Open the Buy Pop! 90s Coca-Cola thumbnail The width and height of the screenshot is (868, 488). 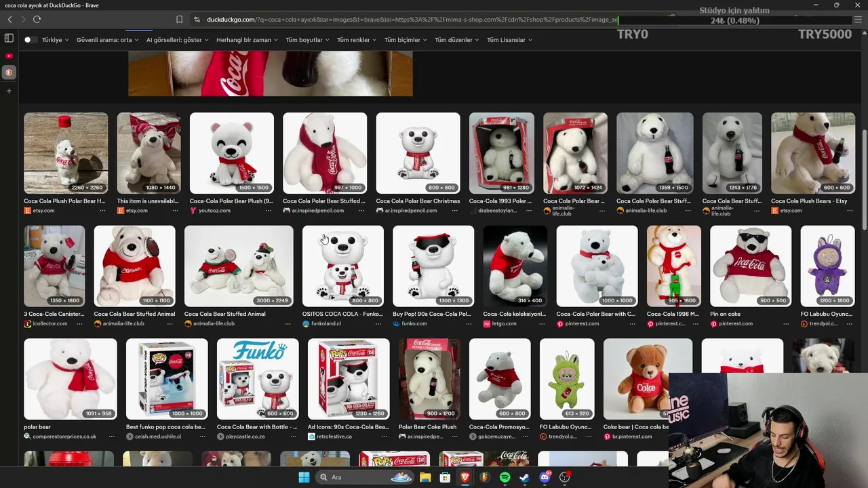tap(433, 266)
